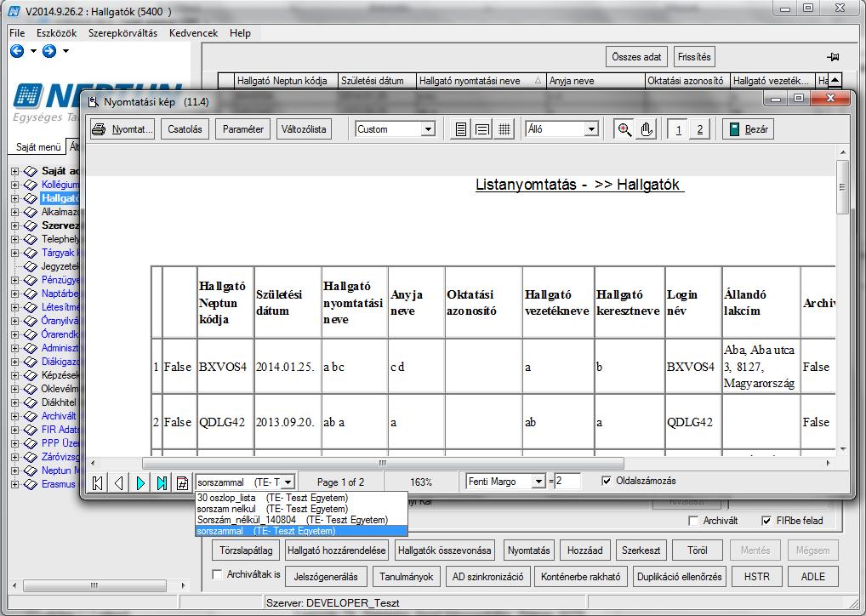This screenshot has width=866, height=616.
Task: Click the pin icon in main window
Action: 833,57
